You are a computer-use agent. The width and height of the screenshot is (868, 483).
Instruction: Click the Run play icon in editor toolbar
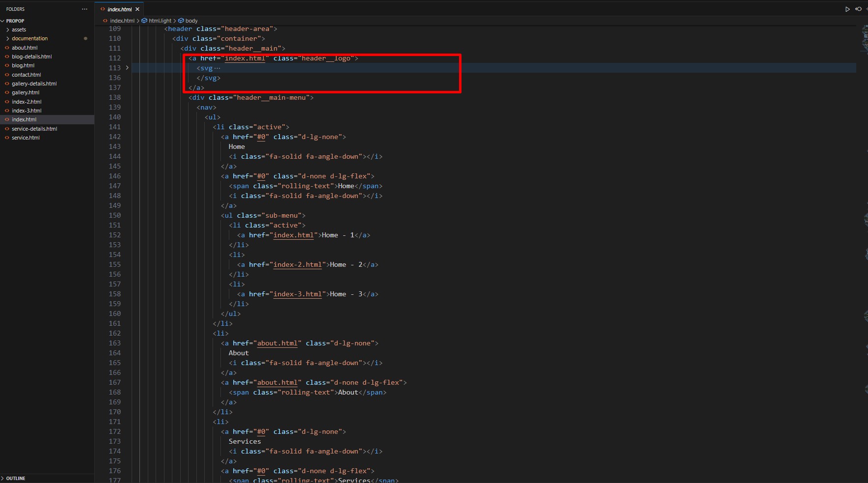pyautogui.click(x=847, y=9)
